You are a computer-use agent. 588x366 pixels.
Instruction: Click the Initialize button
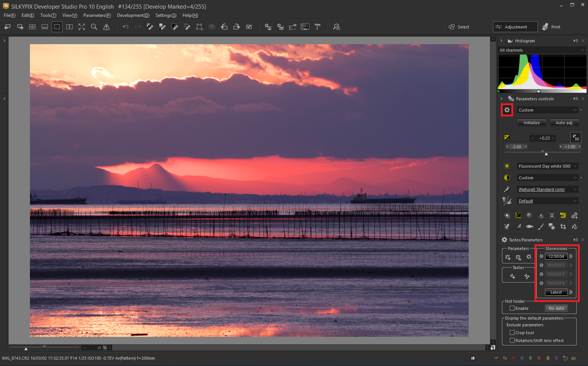point(532,123)
